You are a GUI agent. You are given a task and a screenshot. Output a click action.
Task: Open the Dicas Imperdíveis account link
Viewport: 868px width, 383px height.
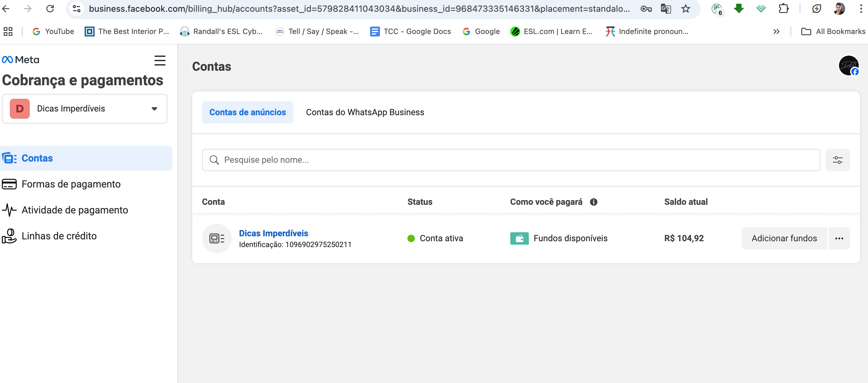tap(273, 233)
